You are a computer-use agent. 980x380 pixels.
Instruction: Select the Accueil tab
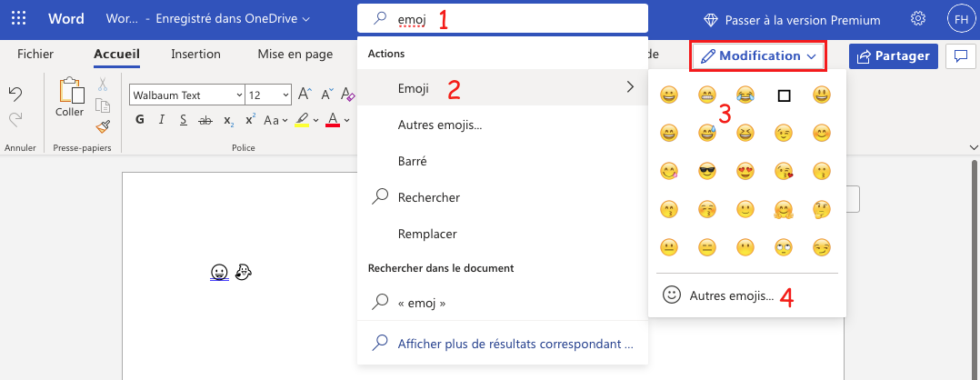117,55
